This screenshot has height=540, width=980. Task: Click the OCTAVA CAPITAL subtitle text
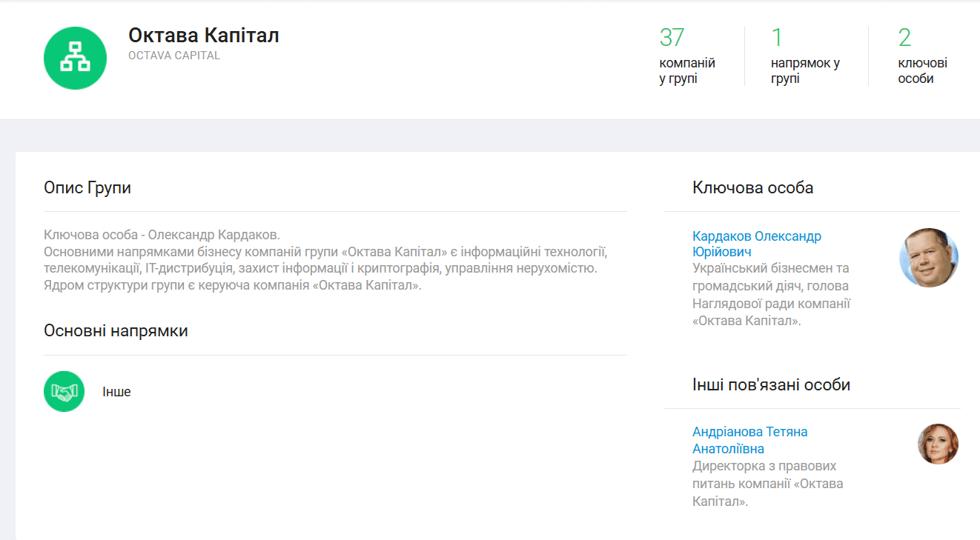pos(174,56)
